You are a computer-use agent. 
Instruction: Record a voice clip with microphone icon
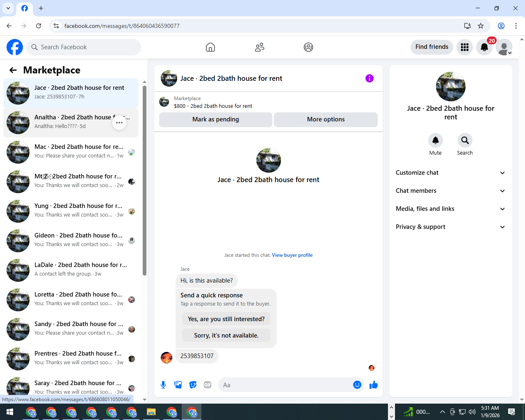point(163,385)
